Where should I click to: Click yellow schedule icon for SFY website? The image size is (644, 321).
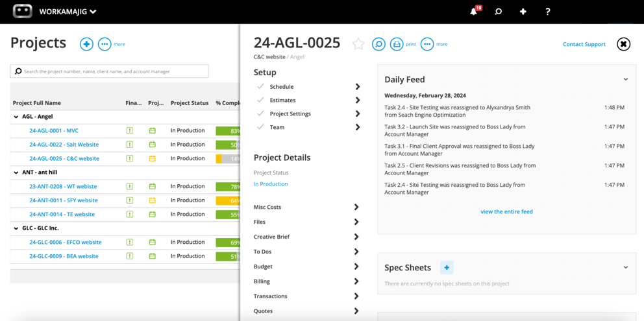click(153, 200)
